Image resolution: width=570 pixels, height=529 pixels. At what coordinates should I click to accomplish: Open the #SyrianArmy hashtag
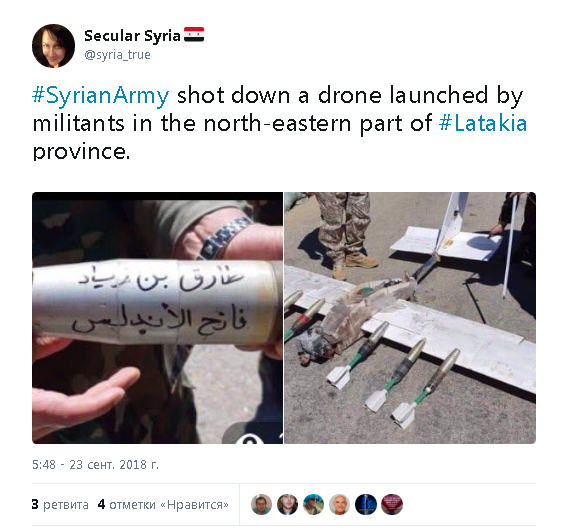(x=101, y=95)
